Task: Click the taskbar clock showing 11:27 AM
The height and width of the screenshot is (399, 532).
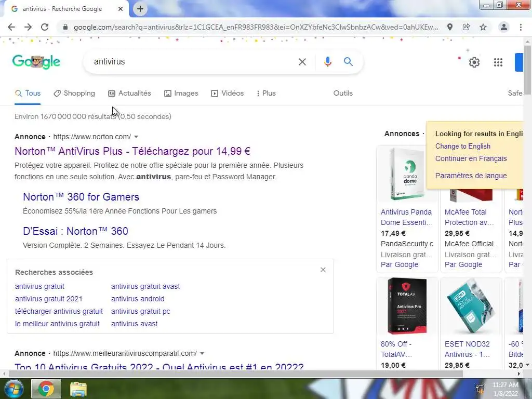Action: pyautogui.click(x=506, y=389)
